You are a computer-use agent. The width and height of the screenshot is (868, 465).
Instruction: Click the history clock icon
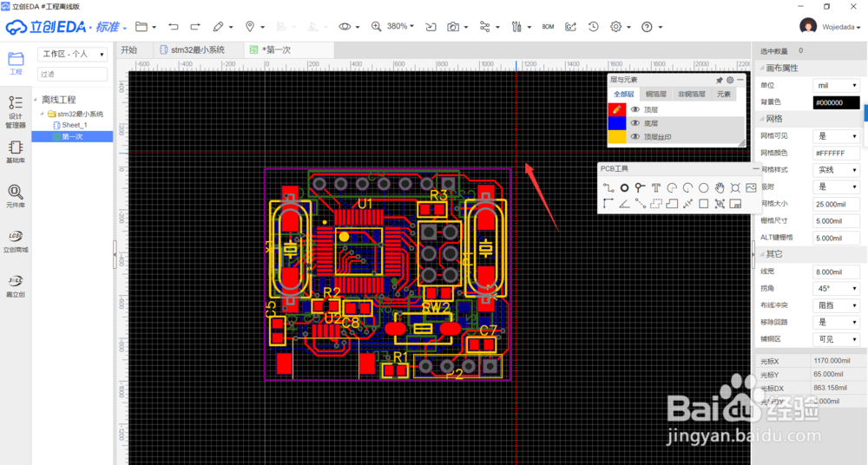pyautogui.click(x=594, y=27)
